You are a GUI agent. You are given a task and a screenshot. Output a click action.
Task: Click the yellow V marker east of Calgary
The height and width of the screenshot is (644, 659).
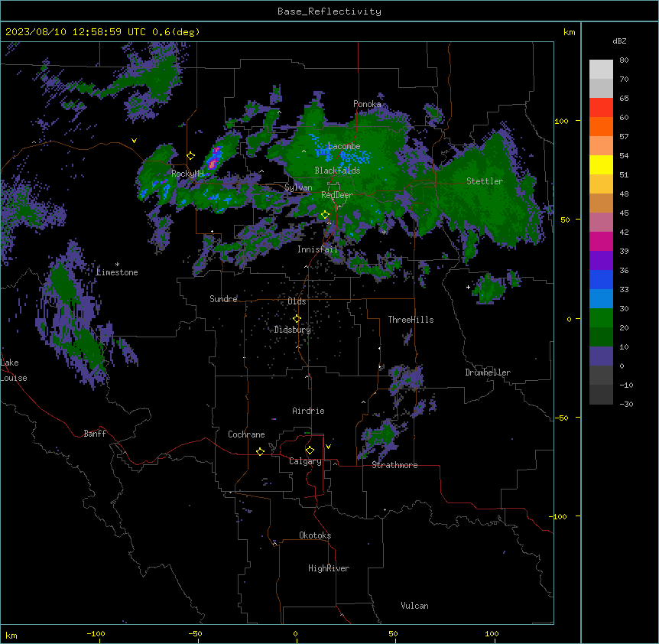tap(328, 447)
